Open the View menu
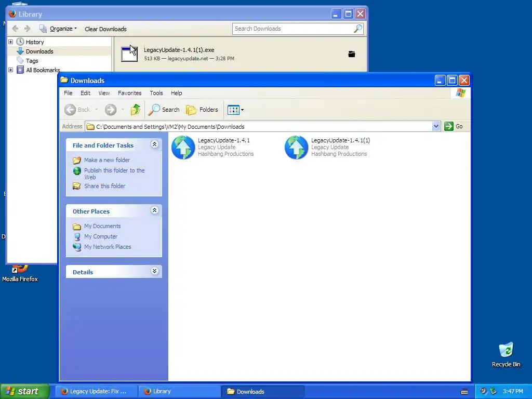 (x=104, y=93)
